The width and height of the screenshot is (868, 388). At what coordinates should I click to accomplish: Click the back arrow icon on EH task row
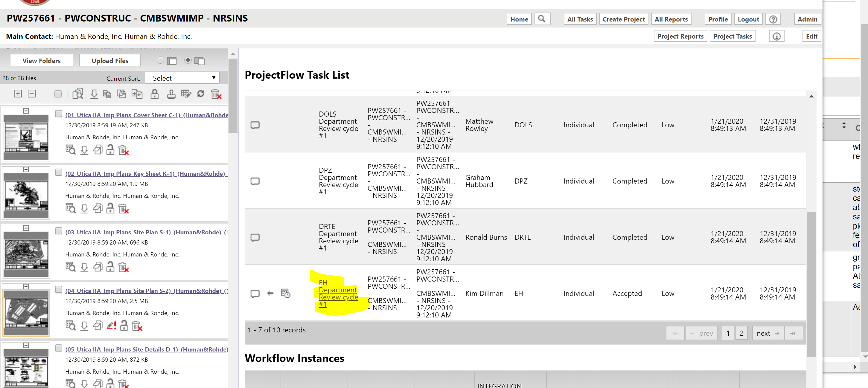pyautogui.click(x=270, y=293)
